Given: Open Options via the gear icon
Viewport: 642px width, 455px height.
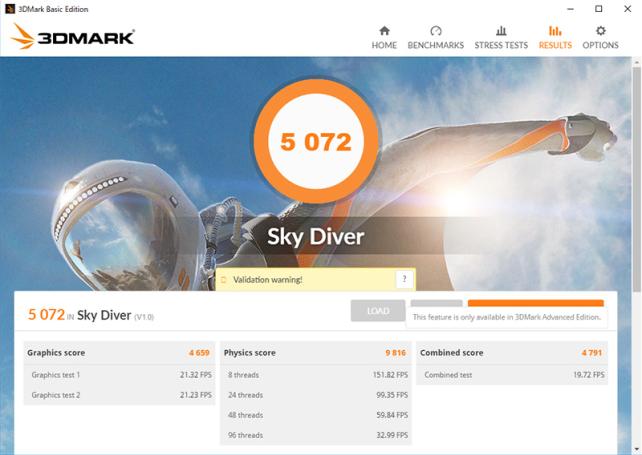Looking at the screenshot, I should (x=600, y=38).
